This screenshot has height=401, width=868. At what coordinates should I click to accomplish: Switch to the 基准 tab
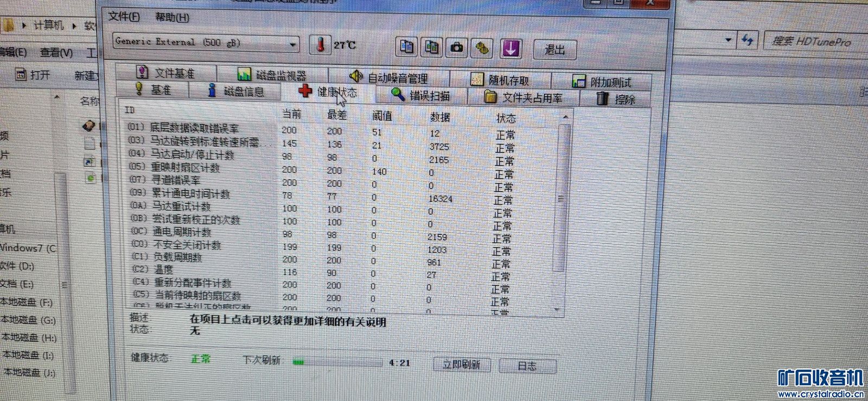click(154, 89)
